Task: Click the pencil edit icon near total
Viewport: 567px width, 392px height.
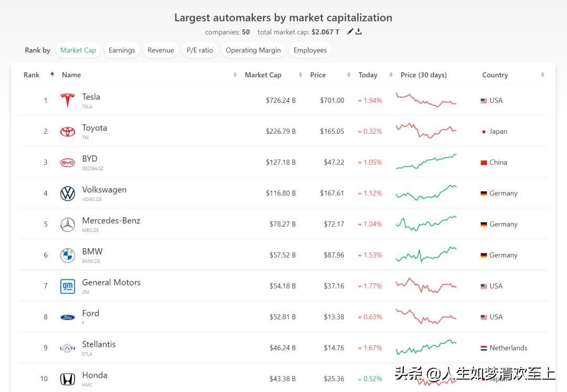Action: point(350,31)
